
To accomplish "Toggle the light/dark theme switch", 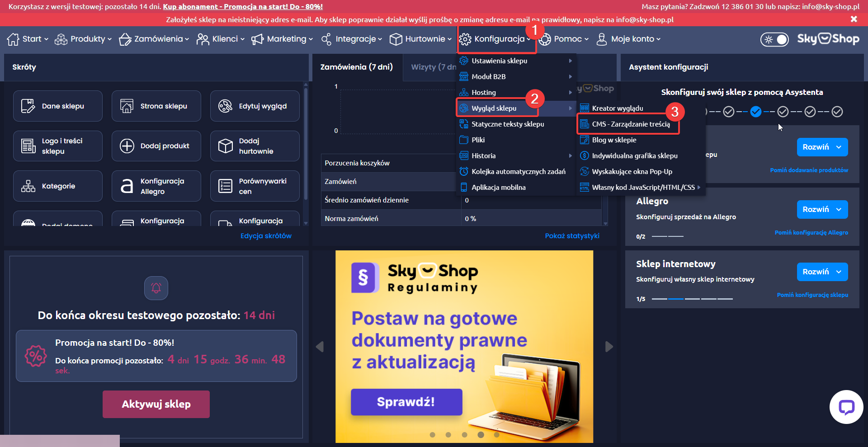I will [x=774, y=39].
